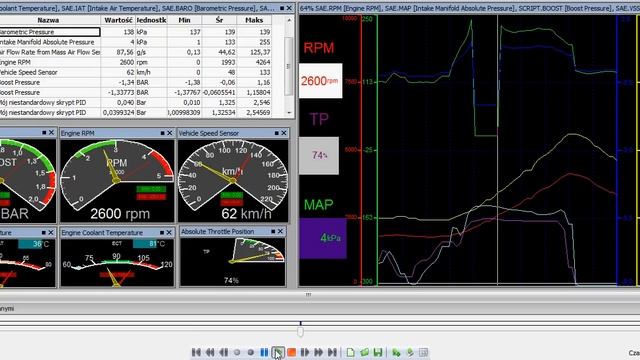Click the Engine Coolant Temperature panel title
640x360 pixels.
pos(102,233)
